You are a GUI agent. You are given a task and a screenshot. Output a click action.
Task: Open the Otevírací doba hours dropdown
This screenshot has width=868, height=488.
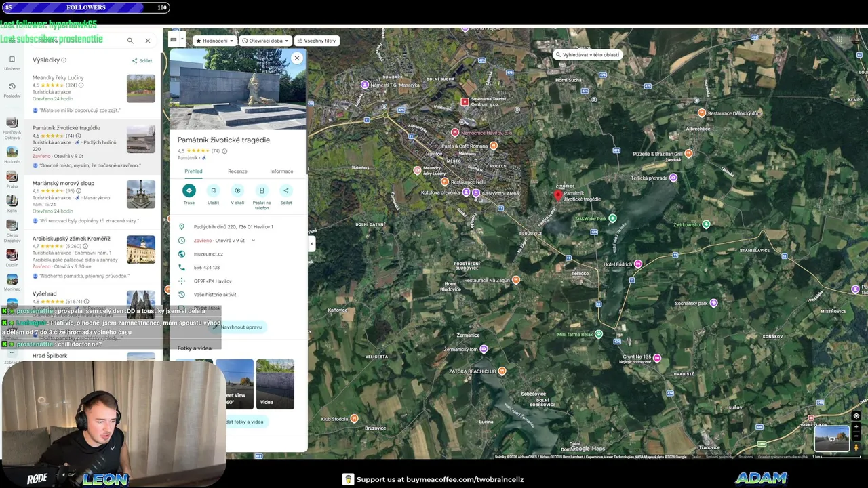265,41
